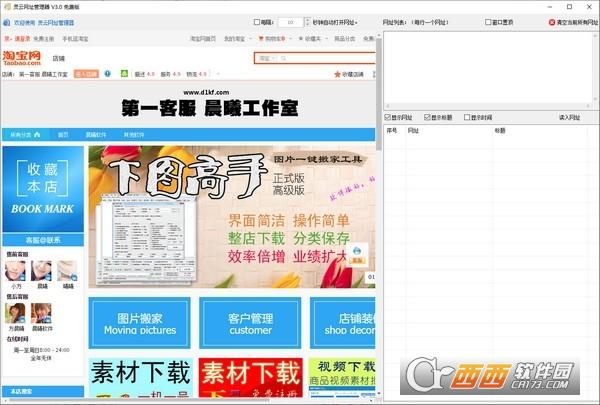
Task: Uncheck the show title checkbox
Action: point(427,117)
